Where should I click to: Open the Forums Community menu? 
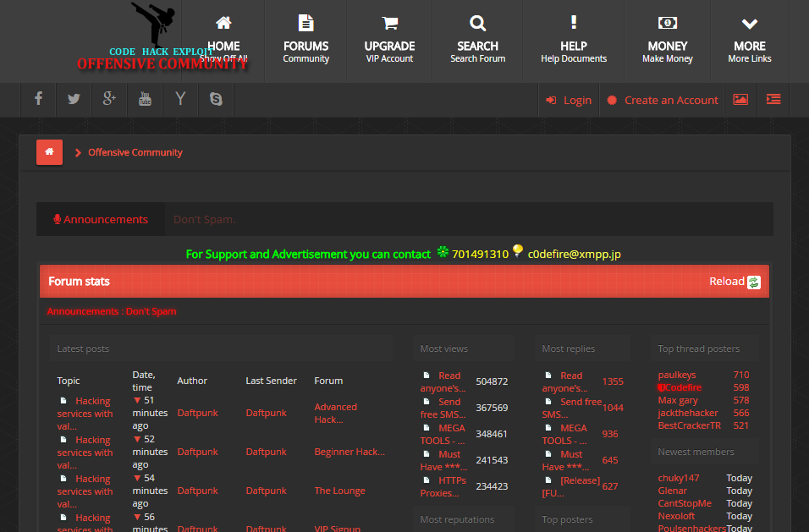(x=305, y=41)
